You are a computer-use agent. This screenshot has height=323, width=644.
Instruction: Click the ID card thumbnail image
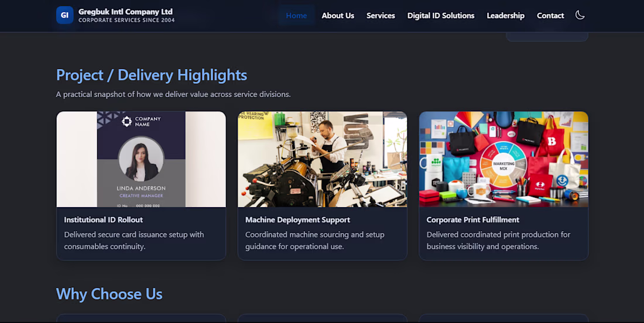click(141, 159)
